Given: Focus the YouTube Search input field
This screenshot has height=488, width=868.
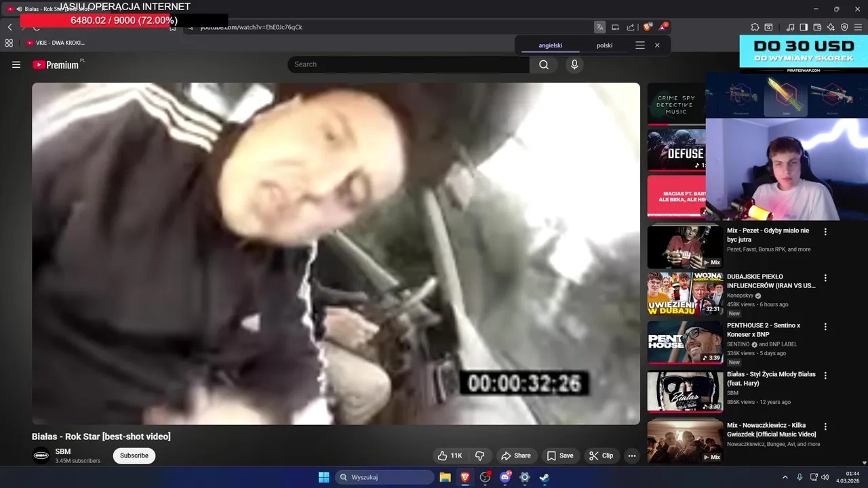Looking at the screenshot, I should tap(408, 64).
